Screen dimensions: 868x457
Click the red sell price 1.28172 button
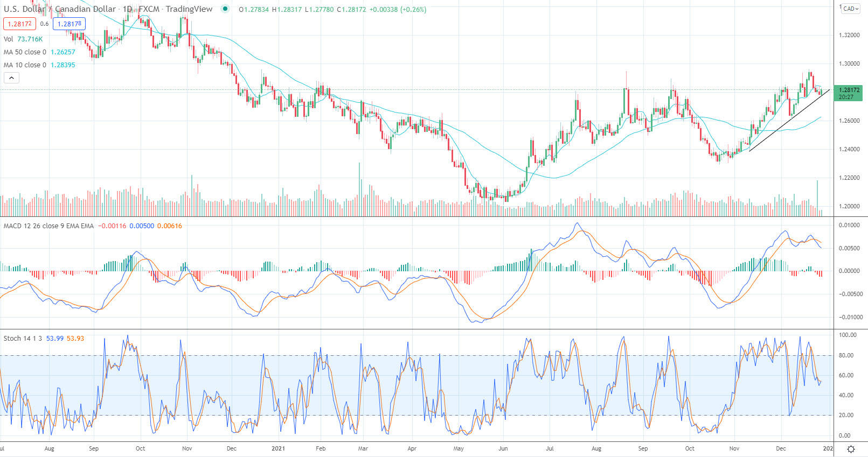point(19,24)
